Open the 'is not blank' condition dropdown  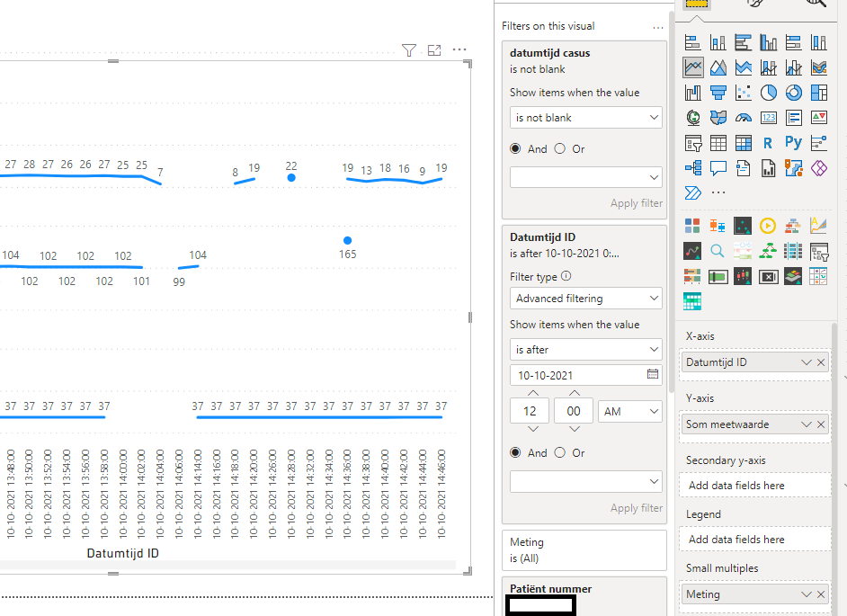(x=586, y=117)
